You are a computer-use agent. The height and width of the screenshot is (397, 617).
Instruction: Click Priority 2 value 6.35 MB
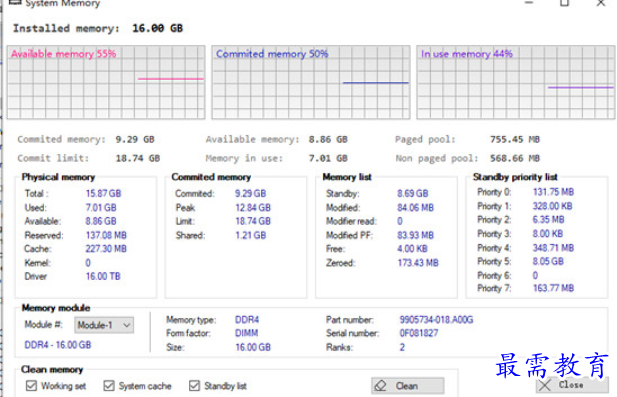click(549, 220)
